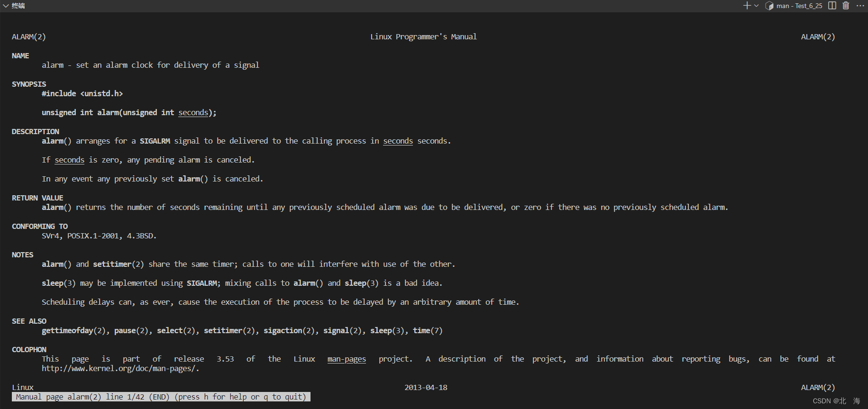The height and width of the screenshot is (409, 868).
Task: Click 'Scheduling delays can' sentence in NOTES
Action: [x=281, y=302]
